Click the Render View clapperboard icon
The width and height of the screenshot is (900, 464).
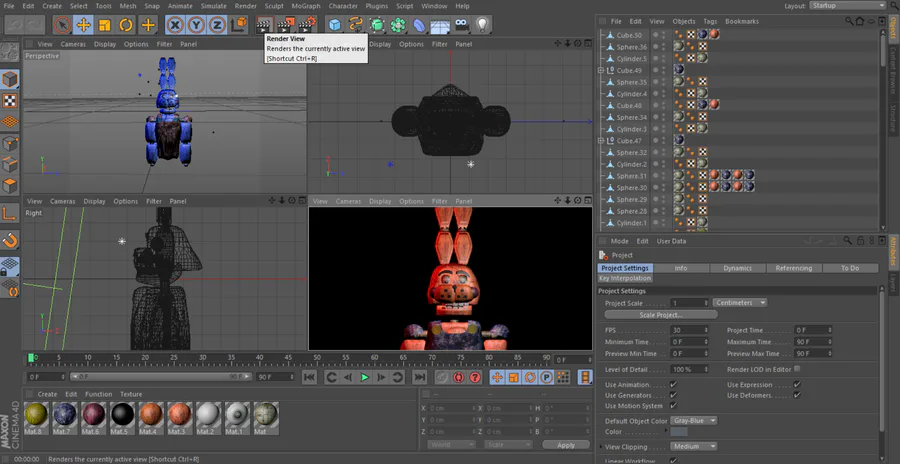tap(263, 25)
